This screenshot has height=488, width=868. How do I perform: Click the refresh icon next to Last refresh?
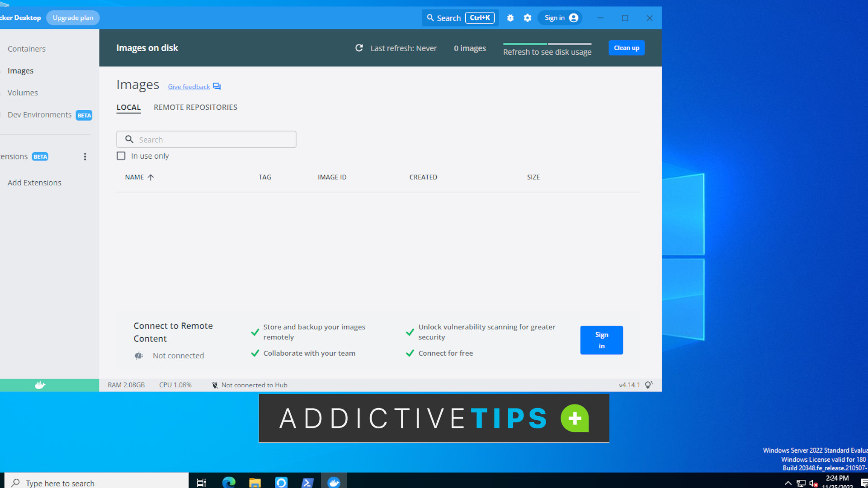tap(359, 48)
